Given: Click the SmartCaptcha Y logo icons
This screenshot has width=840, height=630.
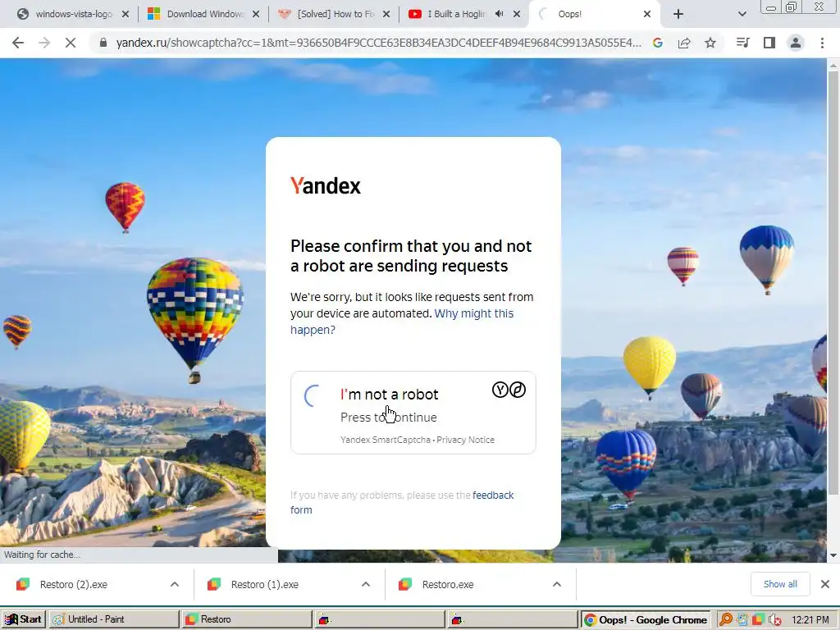Looking at the screenshot, I should (x=509, y=390).
